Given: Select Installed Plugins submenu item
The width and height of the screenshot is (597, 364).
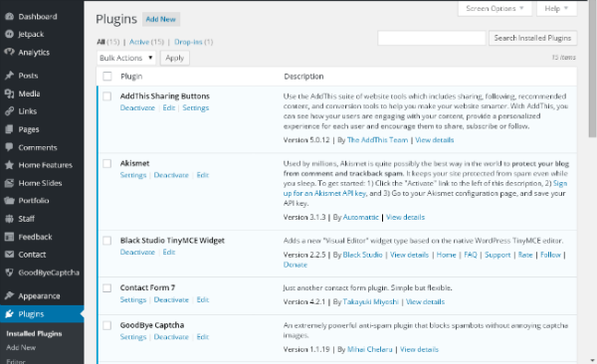Looking at the screenshot, I should tap(34, 333).
